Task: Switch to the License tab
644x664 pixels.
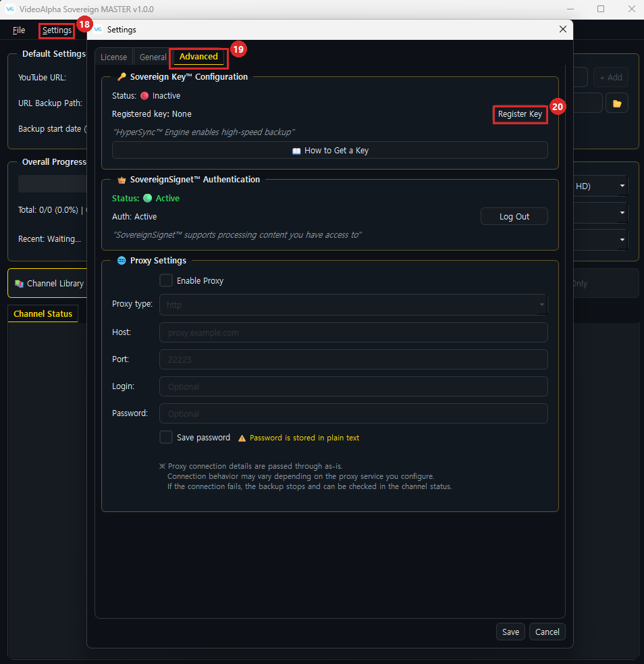Action: pos(114,57)
